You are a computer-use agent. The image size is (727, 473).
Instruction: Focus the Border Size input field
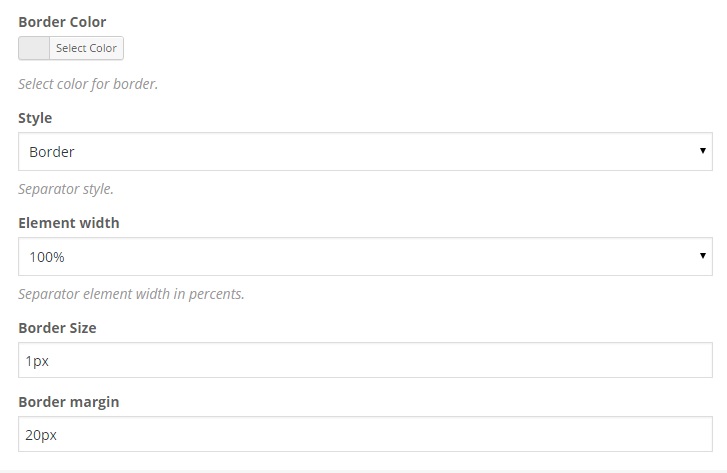(x=365, y=361)
